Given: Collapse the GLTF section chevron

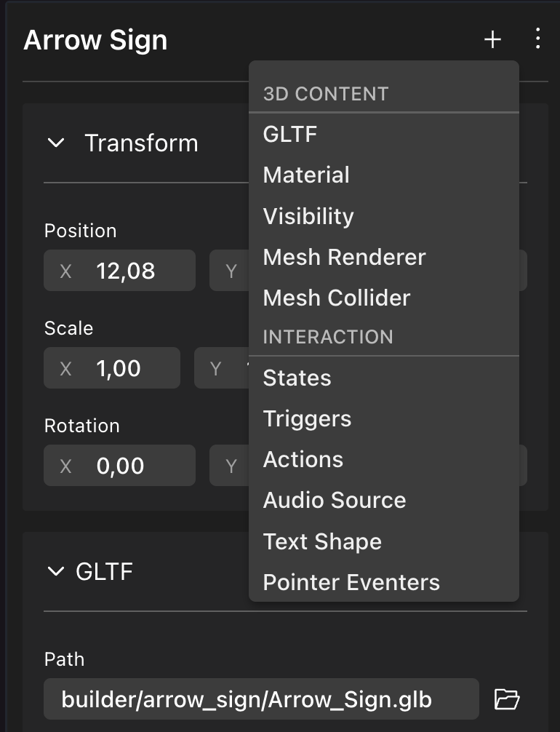Looking at the screenshot, I should (x=55, y=572).
